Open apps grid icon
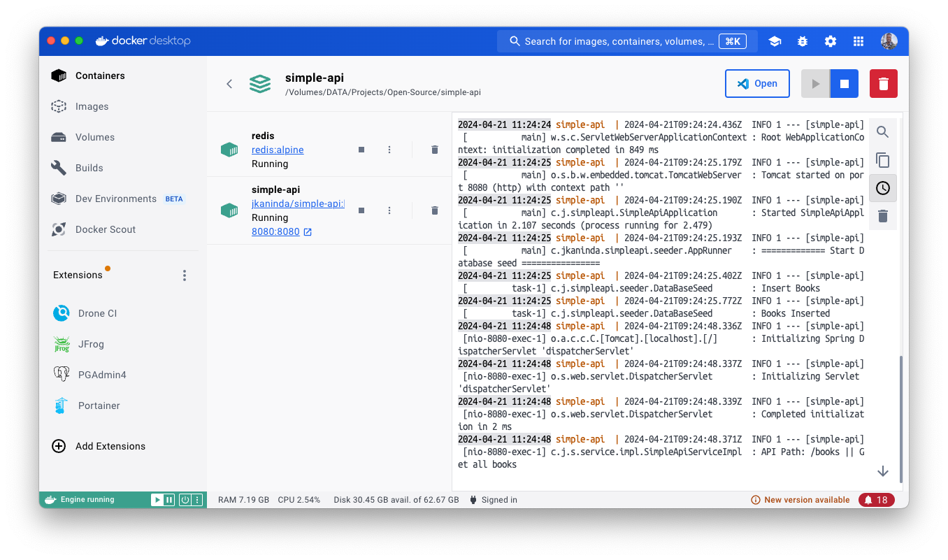This screenshot has height=560, width=948. (859, 41)
